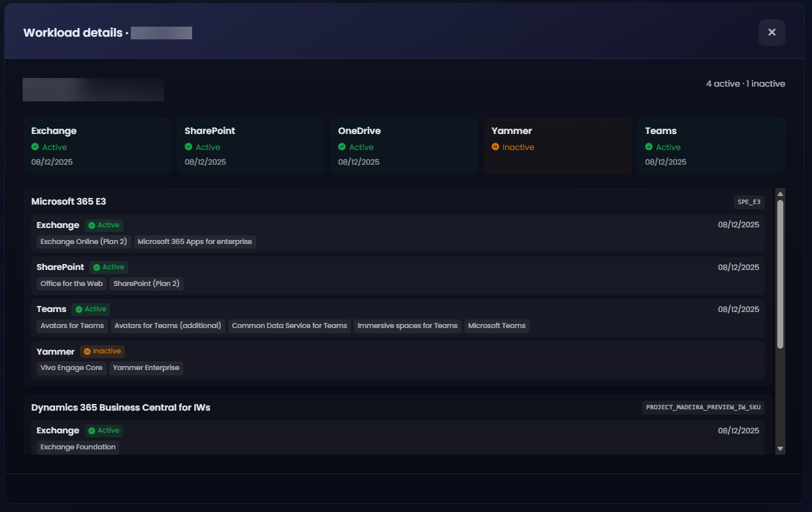
Task: Select the Teams workload card
Action: [x=711, y=146]
